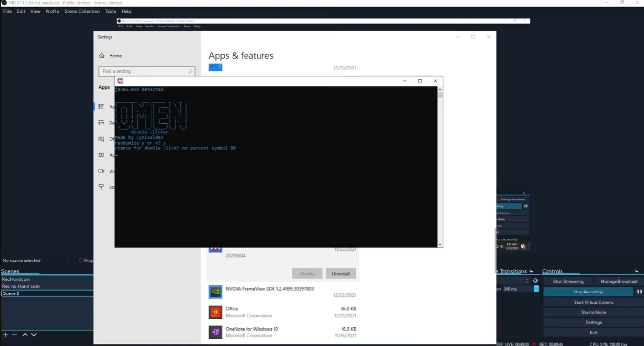Uninstall the selected app

pos(341,273)
